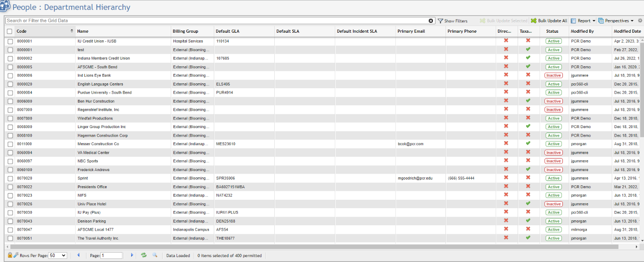
Task: Select the Sprint row checkbox
Action: click(x=10, y=178)
